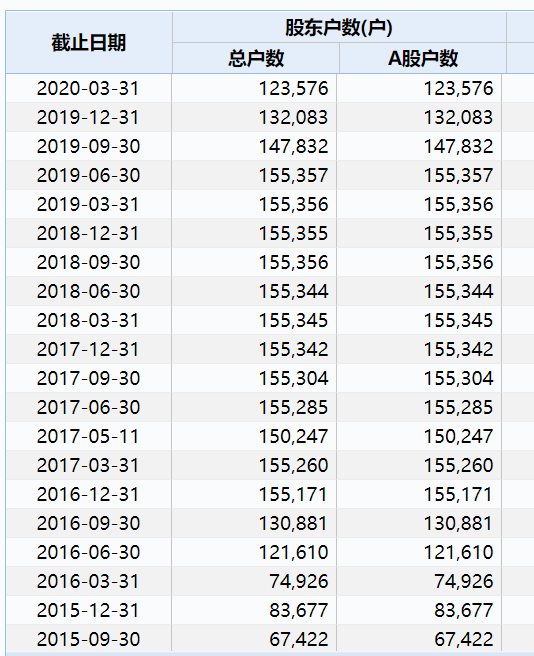Click the 2016-09-30 date cell

point(88,523)
